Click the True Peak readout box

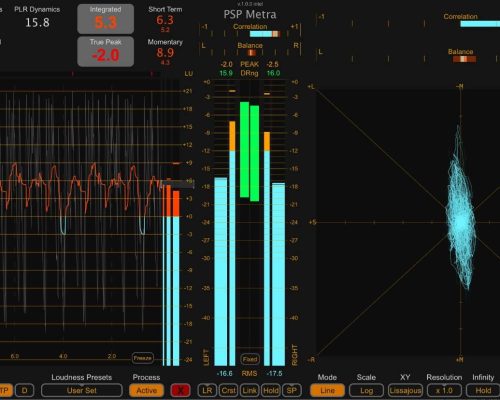[x=106, y=51]
